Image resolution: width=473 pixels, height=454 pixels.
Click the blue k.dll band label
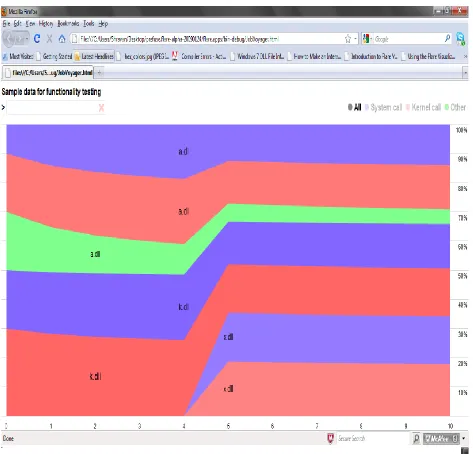184,307
